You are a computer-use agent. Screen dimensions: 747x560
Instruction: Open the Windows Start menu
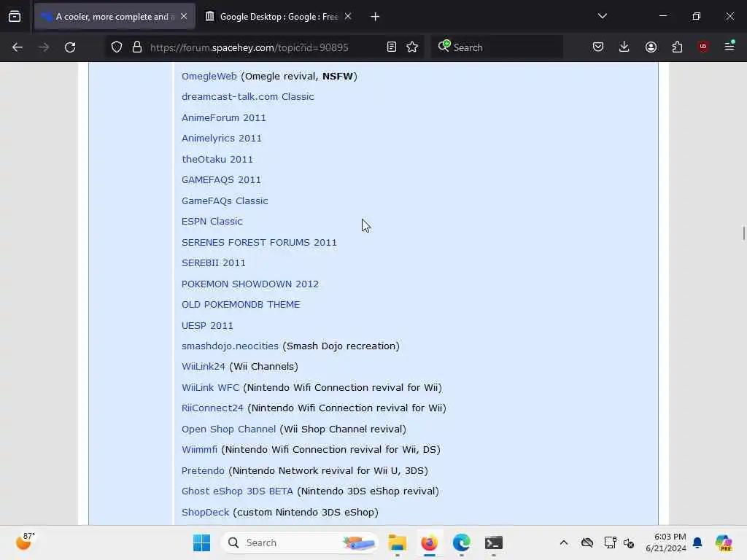(x=201, y=542)
